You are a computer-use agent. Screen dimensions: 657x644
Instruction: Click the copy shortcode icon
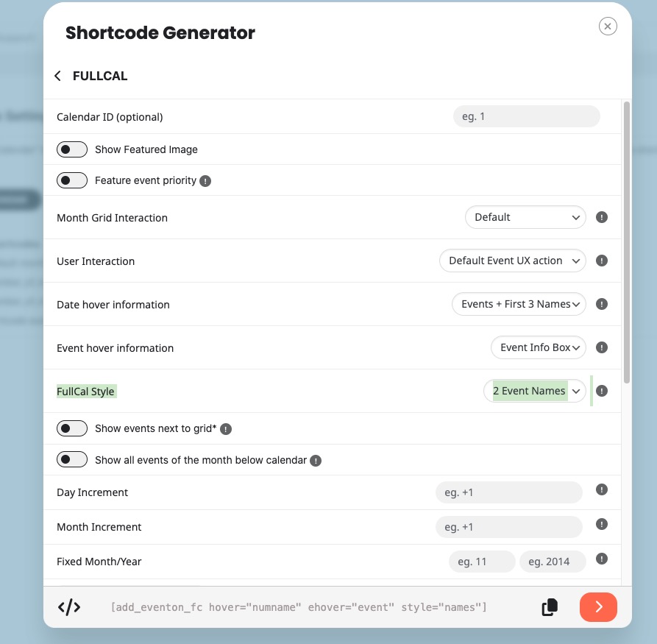[549, 607]
